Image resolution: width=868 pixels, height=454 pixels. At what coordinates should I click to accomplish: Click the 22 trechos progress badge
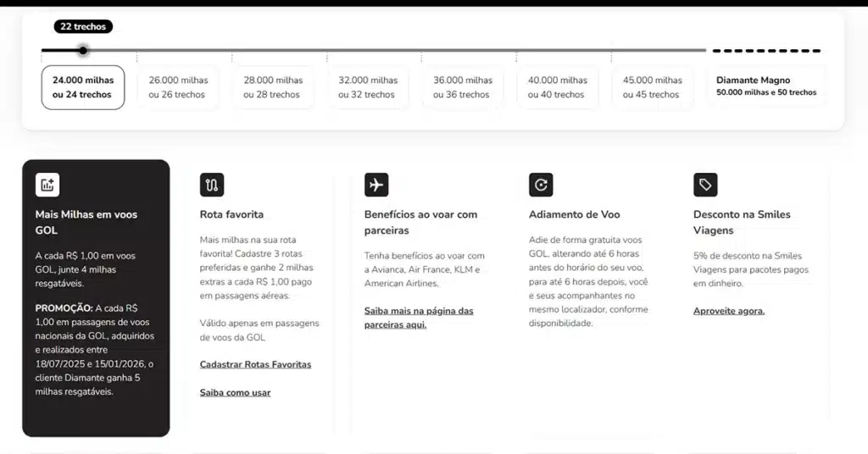click(x=83, y=27)
